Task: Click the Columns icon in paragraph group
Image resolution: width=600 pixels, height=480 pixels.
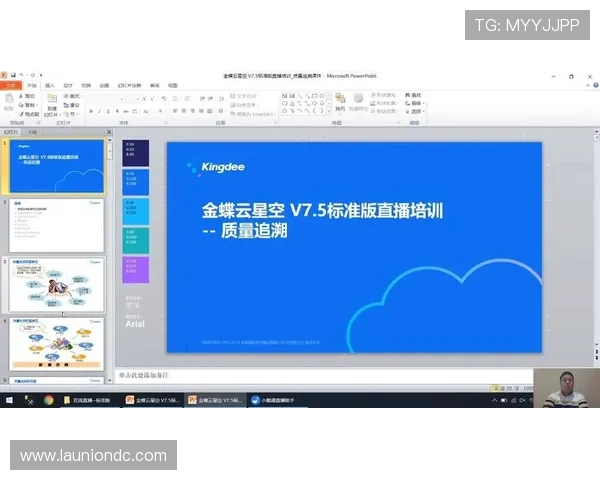Action: point(221,111)
